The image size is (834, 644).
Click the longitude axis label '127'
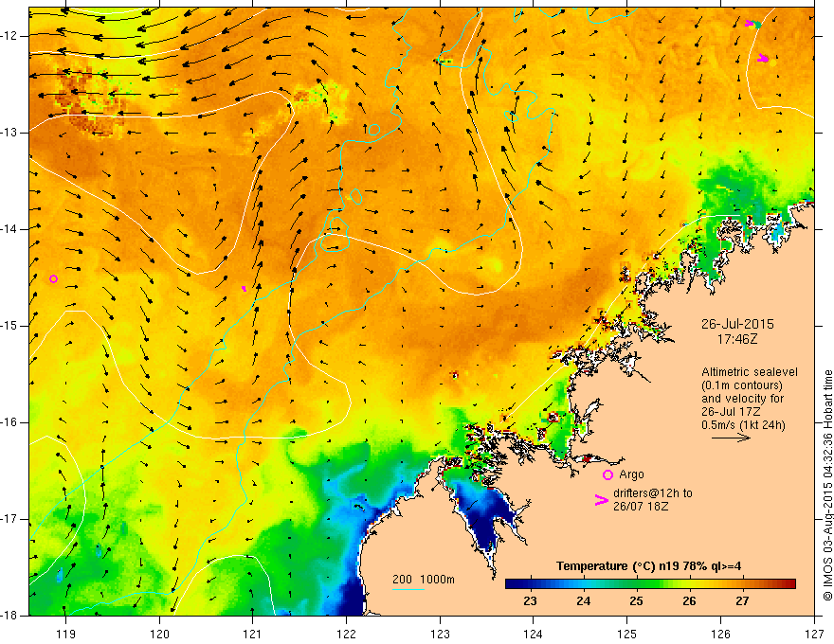pos(814,634)
